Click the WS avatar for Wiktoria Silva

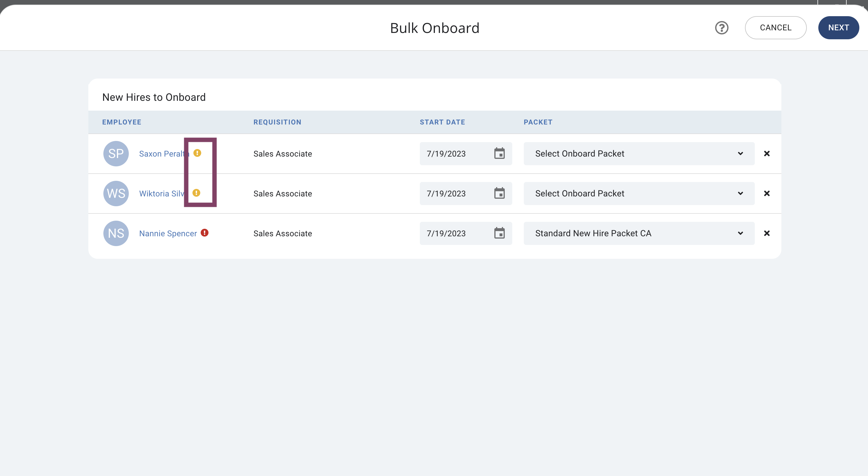tap(116, 194)
